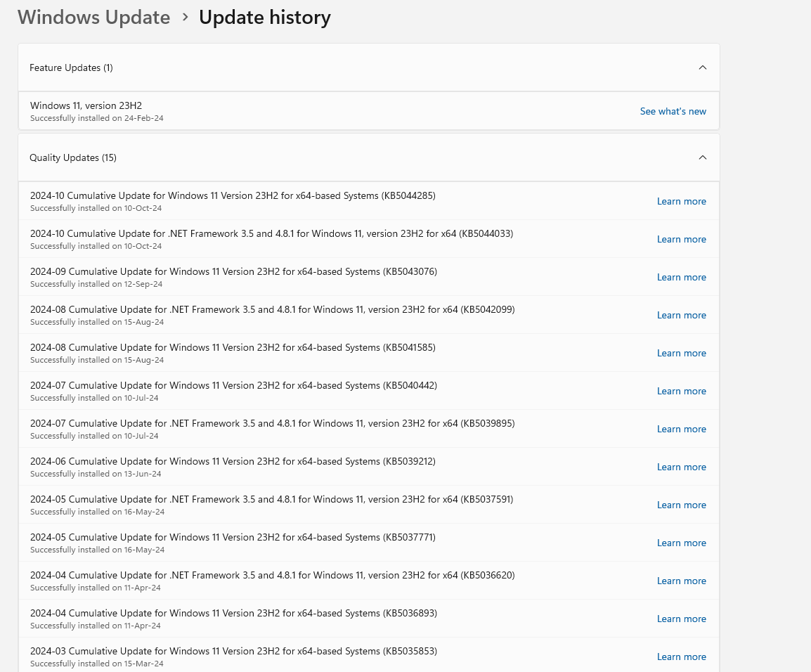The height and width of the screenshot is (672, 811).
Task: Click the Feature Updates (1) header text
Action: pos(71,67)
